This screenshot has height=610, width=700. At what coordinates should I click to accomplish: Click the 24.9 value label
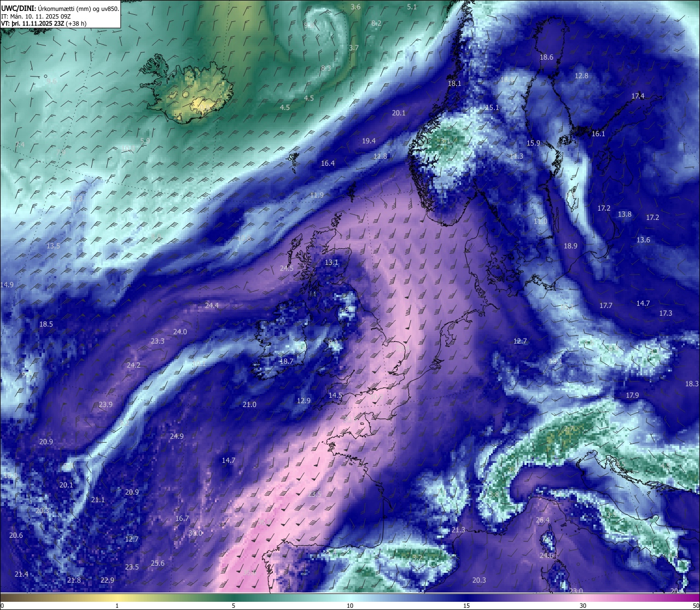tap(177, 436)
